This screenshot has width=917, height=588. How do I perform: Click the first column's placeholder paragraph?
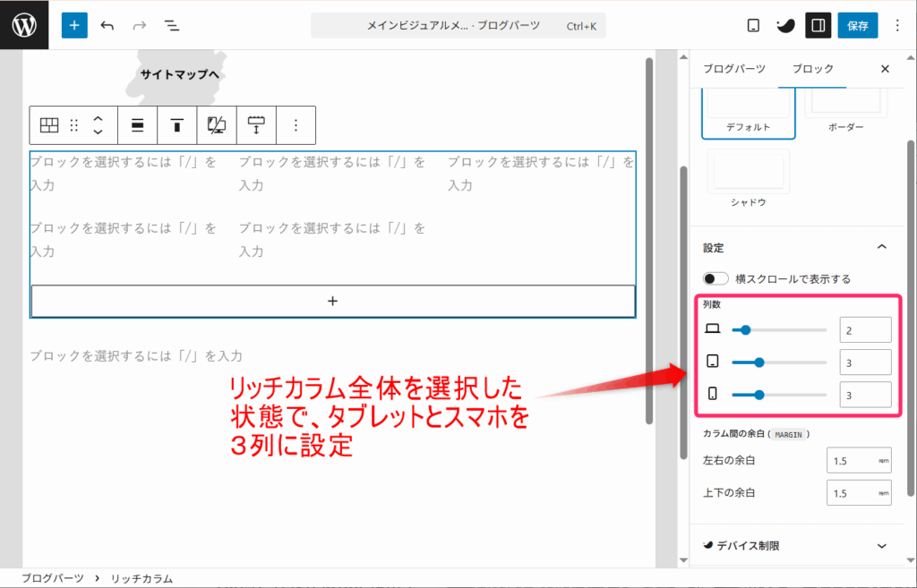(x=124, y=174)
